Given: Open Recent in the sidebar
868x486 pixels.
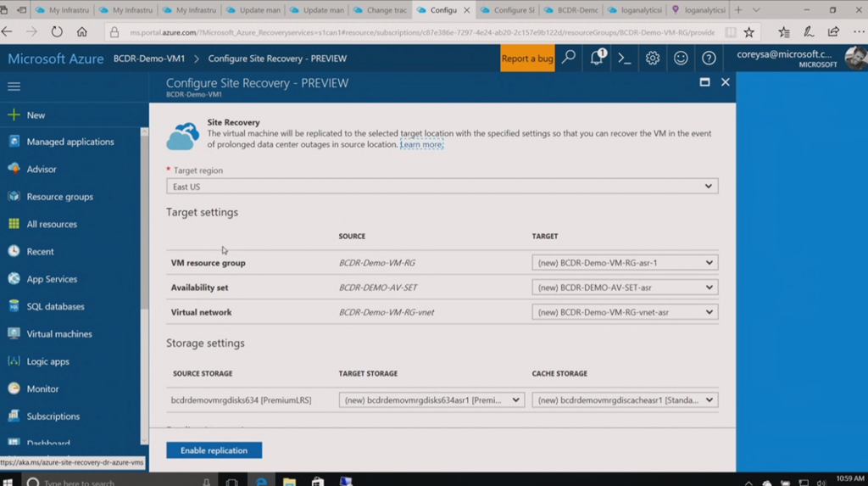Looking at the screenshot, I should coord(40,252).
